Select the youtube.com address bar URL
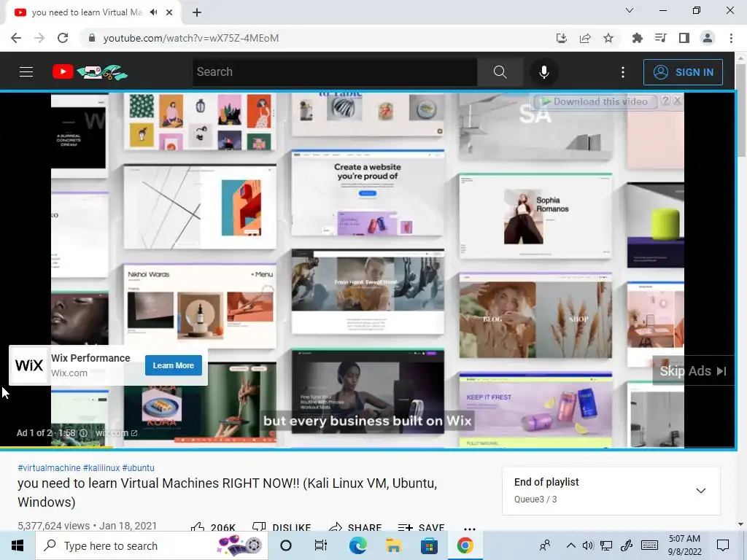 (x=190, y=38)
